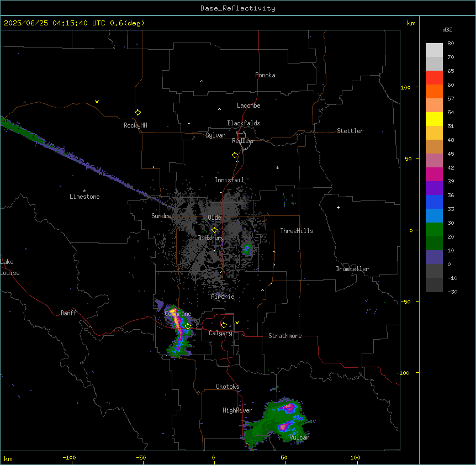Select the bright green 20-30 dBZ swatch
476x465 pixels.
pos(434,230)
